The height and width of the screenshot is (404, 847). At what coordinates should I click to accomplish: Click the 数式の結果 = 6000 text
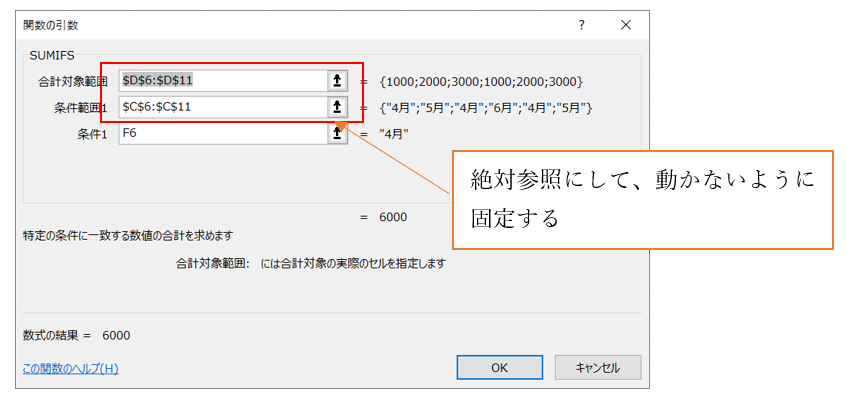[76, 335]
